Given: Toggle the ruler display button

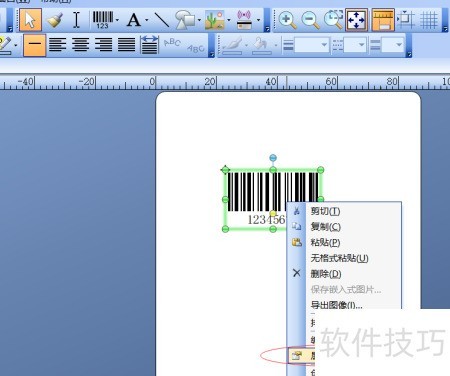Looking at the screenshot, I should click(x=383, y=20).
